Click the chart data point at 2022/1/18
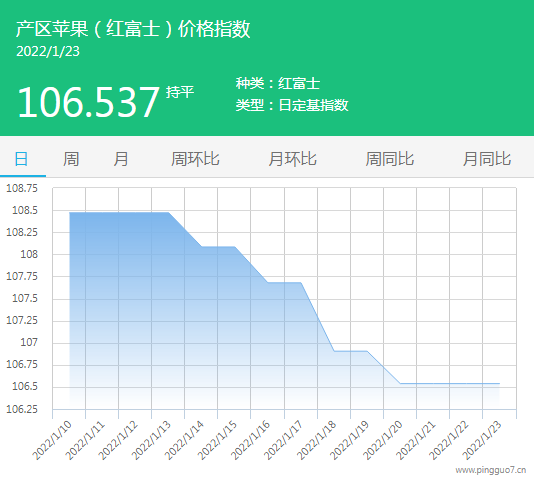The height and width of the screenshot is (482, 534). click(x=334, y=351)
